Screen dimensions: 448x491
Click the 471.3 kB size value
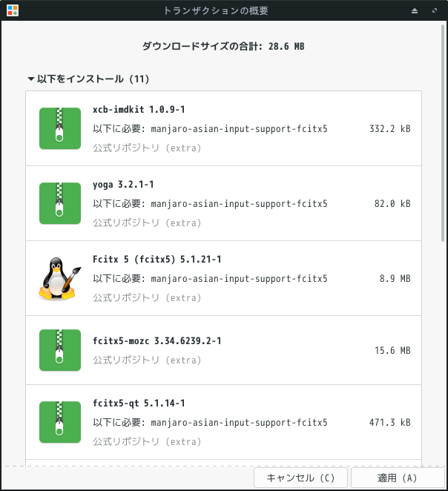(389, 423)
